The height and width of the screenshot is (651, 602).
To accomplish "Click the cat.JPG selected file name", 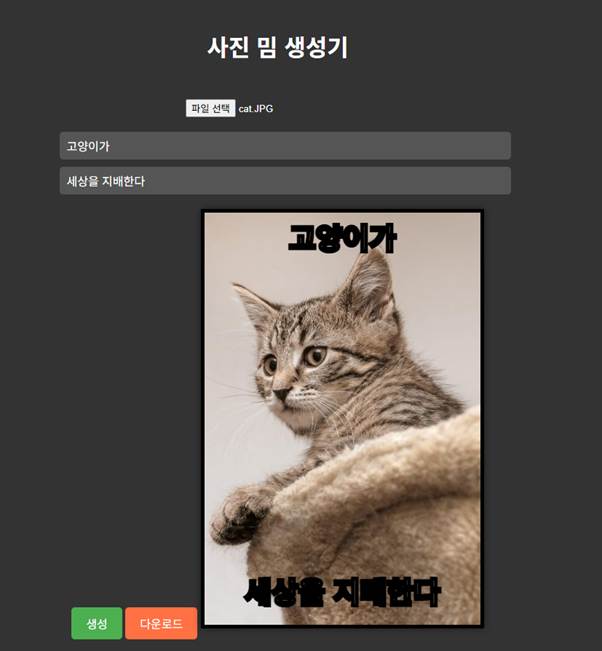I will point(256,109).
